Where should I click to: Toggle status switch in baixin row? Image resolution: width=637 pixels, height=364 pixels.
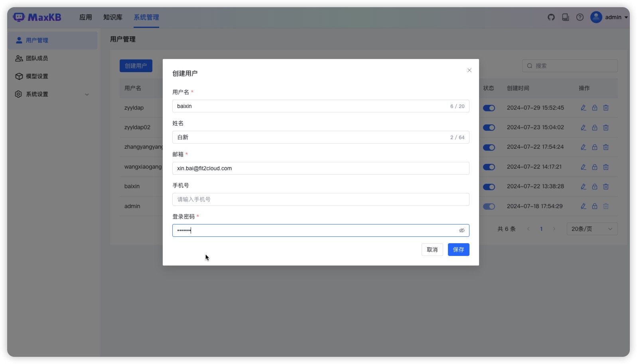click(x=489, y=187)
